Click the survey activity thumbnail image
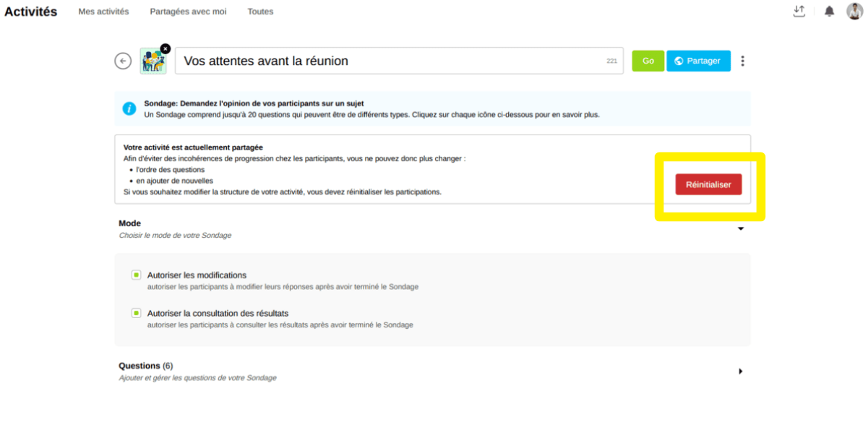Viewport: 868px width, 446px height. pos(152,62)
